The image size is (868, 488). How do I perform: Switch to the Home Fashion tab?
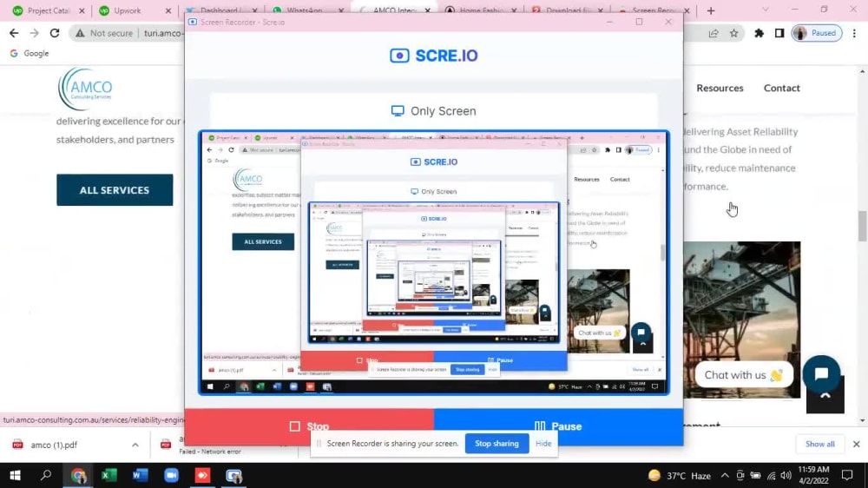pyautogui.click(x=481, y=10)
